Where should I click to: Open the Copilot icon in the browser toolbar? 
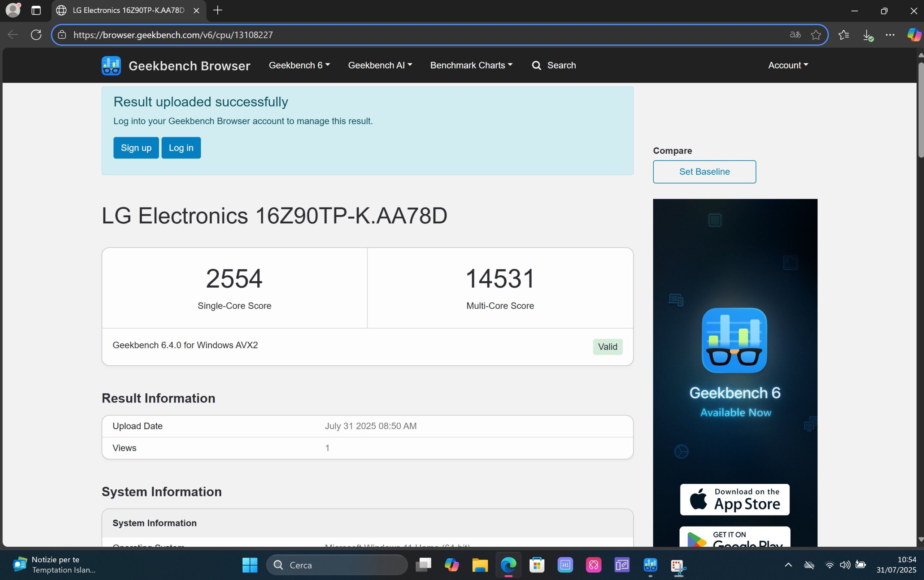pyautogui.click(x=914, y=35)
